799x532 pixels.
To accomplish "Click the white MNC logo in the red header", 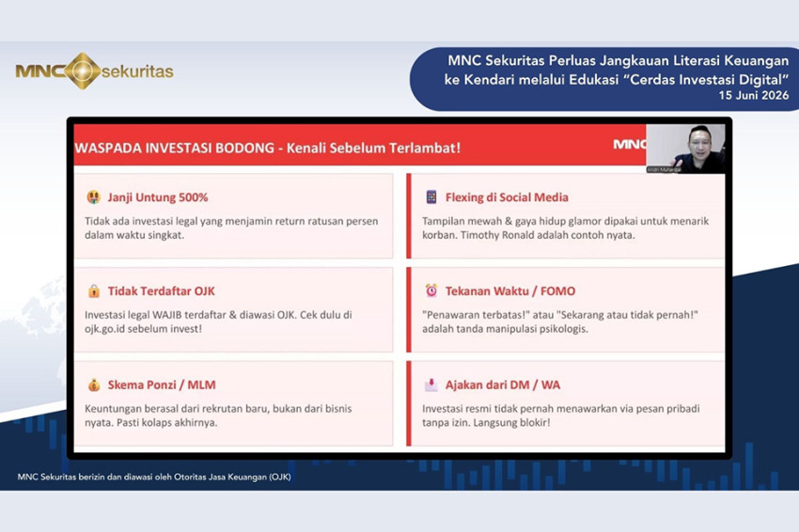I will pos(630,144).
